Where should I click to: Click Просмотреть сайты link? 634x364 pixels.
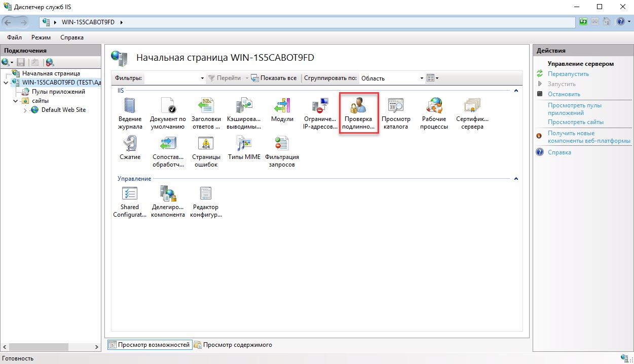[x=576, y=122]
